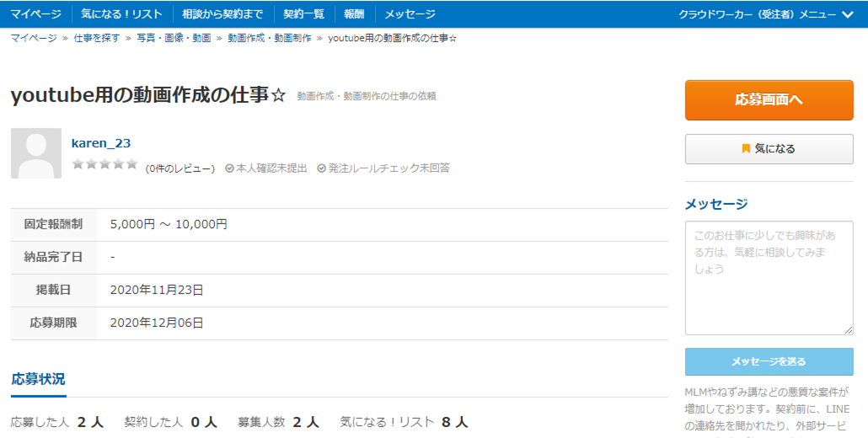This screenshot has width=868, height=438.
Task: Click the メッセージを送る button
Action: click(x=769, y=361)
